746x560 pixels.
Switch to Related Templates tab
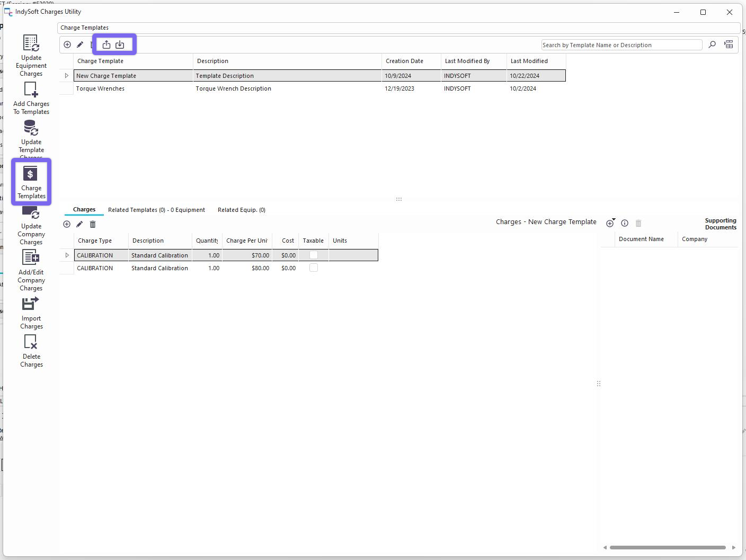tap(156, 210)
